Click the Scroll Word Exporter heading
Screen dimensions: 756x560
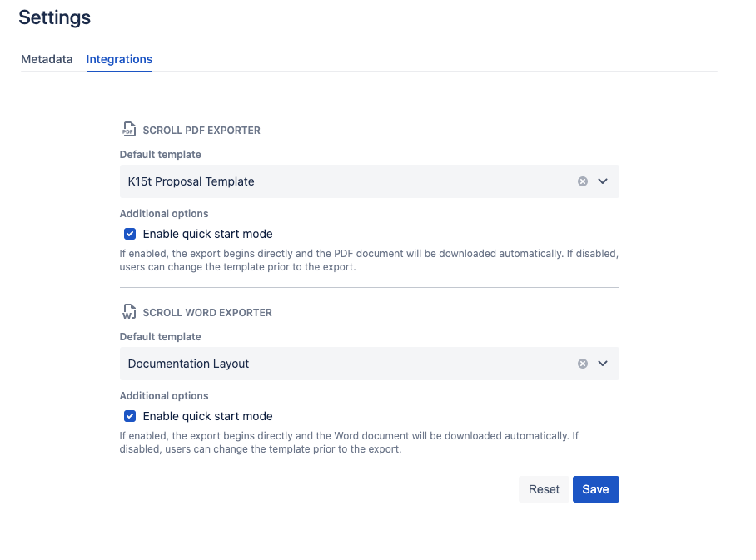pos(207,313)
